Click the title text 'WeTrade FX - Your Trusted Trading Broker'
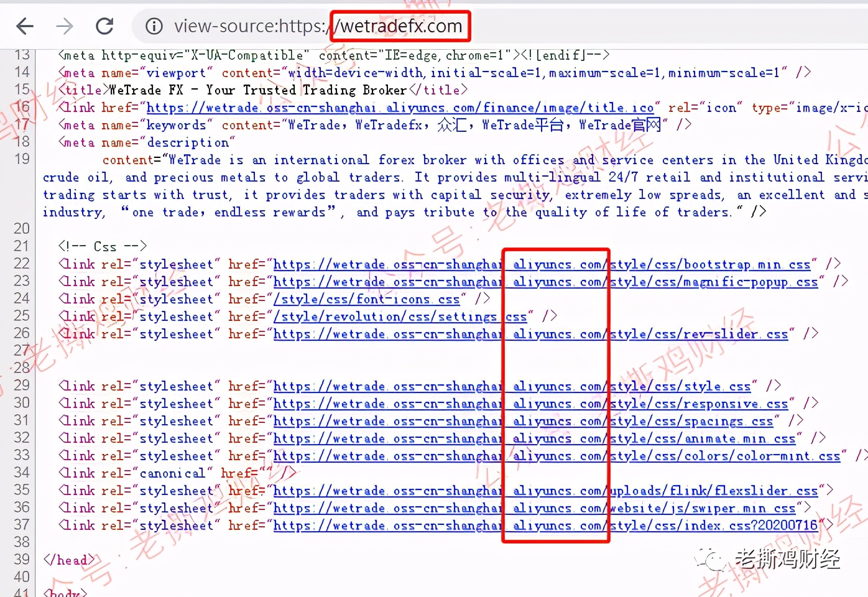Image resolution: width=868 pixels, height=597 pixels. 258,90
